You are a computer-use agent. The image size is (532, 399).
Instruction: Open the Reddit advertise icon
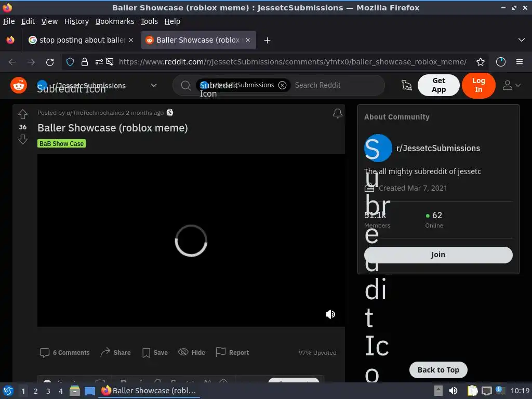pos(406,85)
